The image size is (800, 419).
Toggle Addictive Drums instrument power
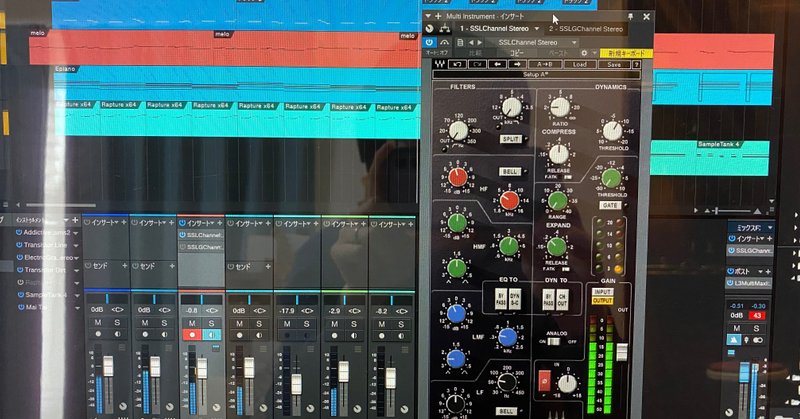pyautogui.click(x=19, y=232)
